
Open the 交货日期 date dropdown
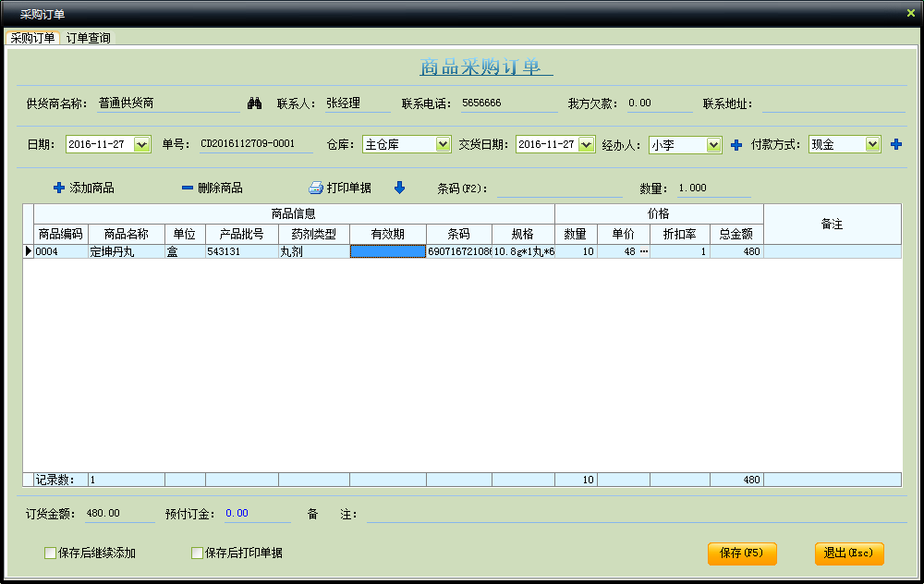click(x=587, y=144)
